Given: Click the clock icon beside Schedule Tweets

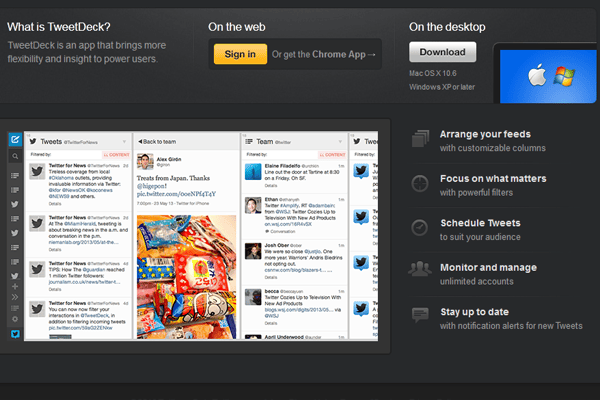Looking at the screenshot, I should (419, 228).
